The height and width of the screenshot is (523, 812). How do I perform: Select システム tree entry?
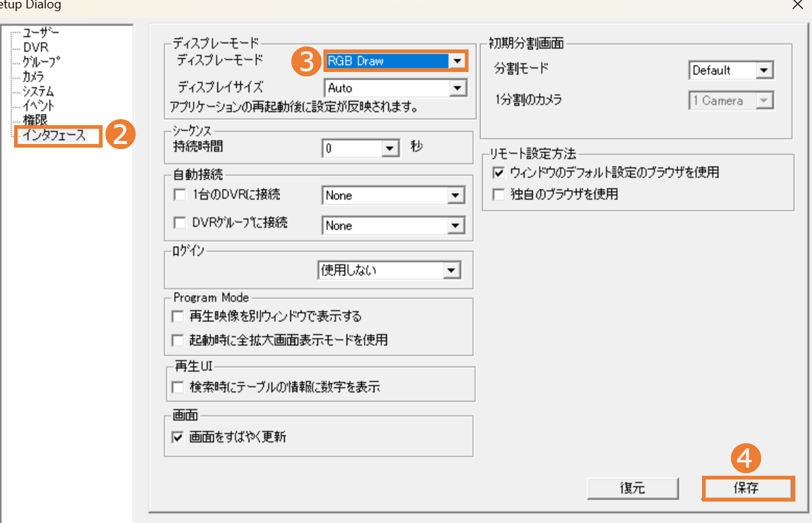pyautogui.click(x=38, y=91)
